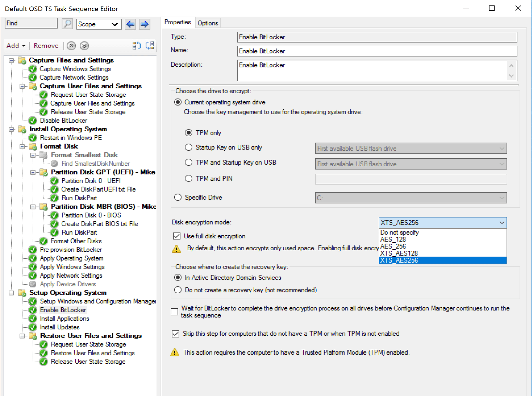Click the search magnifying glass icon
This screenshot has width=532, height=396.
[67, 24]
